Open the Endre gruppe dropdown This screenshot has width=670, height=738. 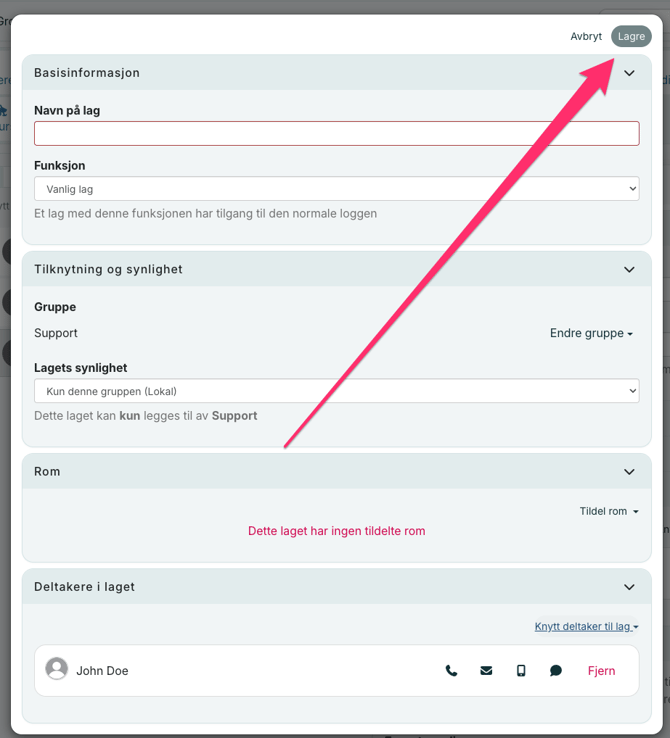click(591, 333)
